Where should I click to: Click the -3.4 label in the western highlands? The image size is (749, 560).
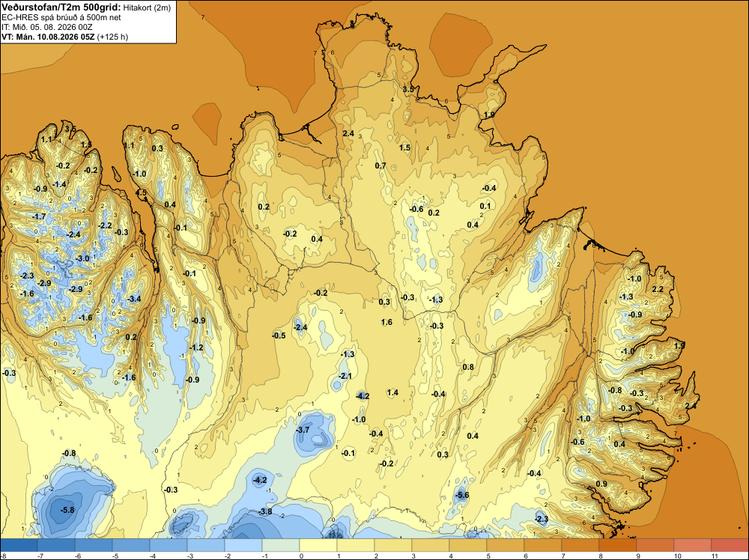coord(134,299)
